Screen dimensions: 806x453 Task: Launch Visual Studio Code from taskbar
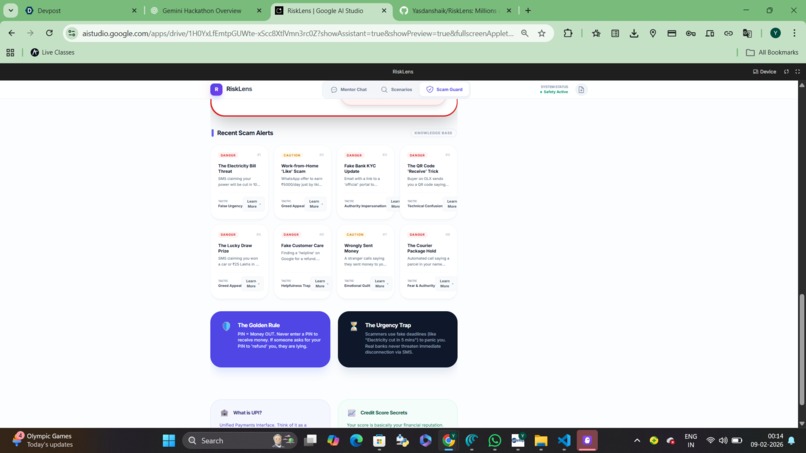[564, 441]
